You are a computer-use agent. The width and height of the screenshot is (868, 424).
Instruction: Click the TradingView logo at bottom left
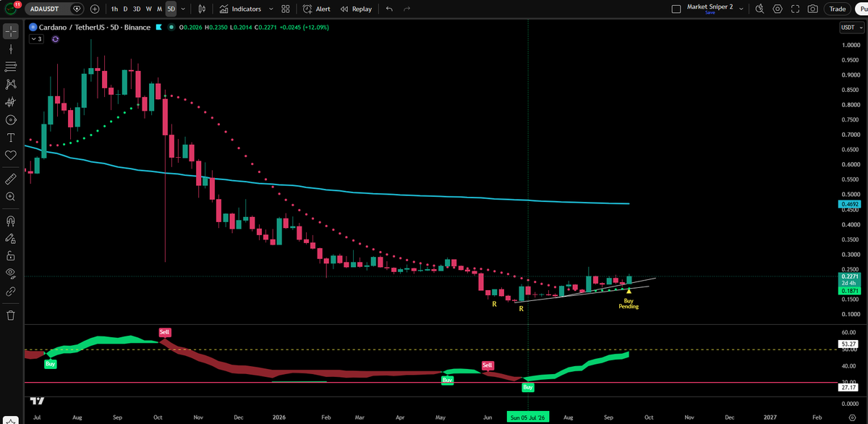click(38, 400)
